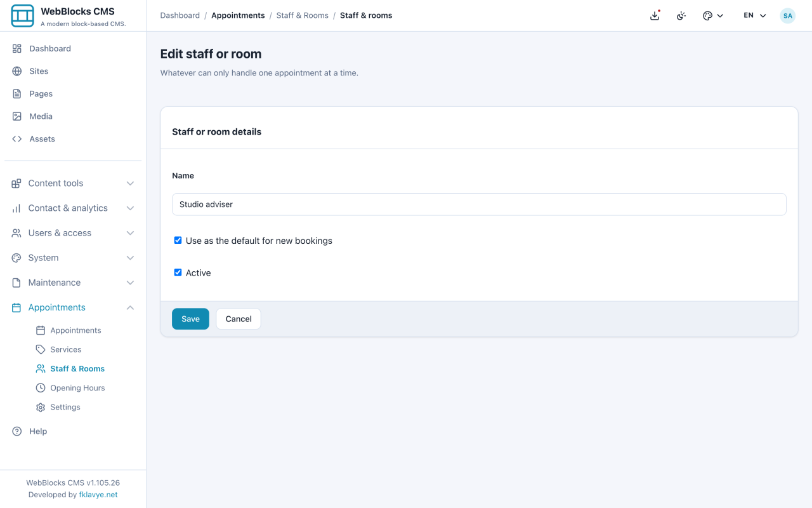Go to Dashboard in the breadcrumb
The image size is (812, 508).
pos(180,15)
